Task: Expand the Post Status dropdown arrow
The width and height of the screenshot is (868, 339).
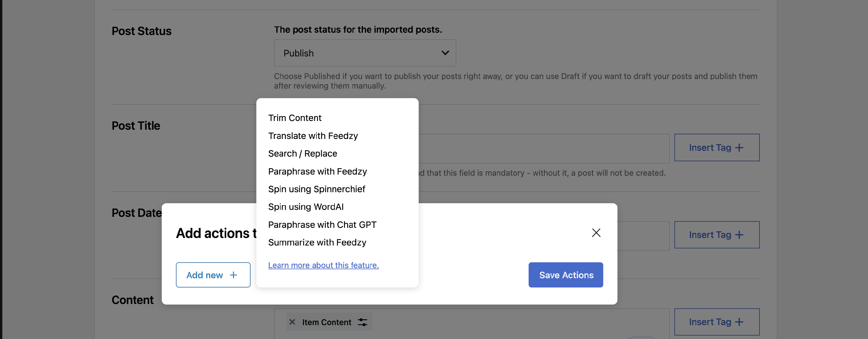Action: point(445,53)
